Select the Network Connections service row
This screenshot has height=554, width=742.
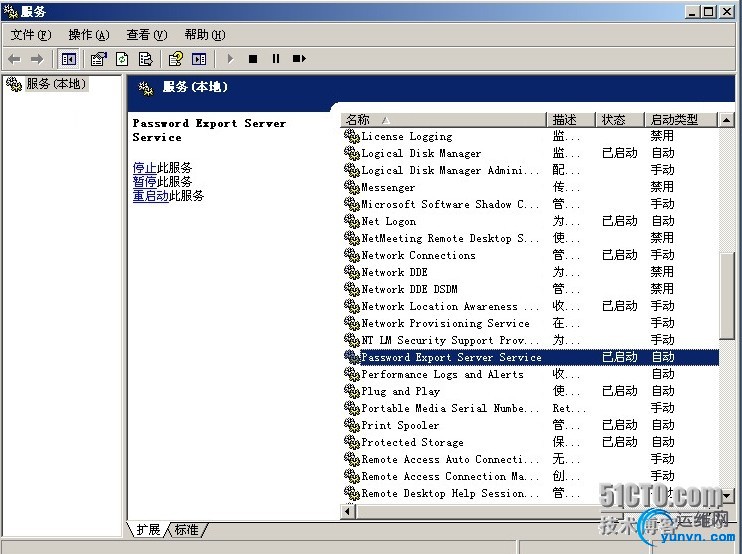(x=530, y=255)
